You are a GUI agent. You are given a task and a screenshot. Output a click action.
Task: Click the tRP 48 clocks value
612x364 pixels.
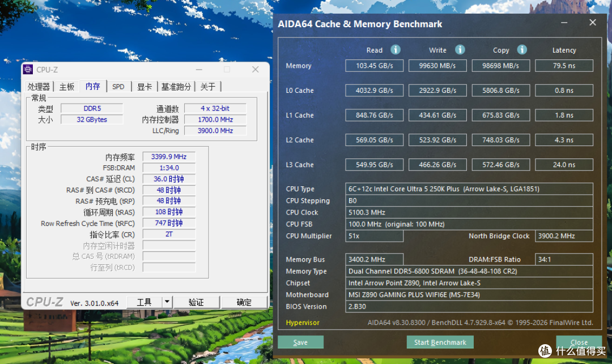coord(169,201)
